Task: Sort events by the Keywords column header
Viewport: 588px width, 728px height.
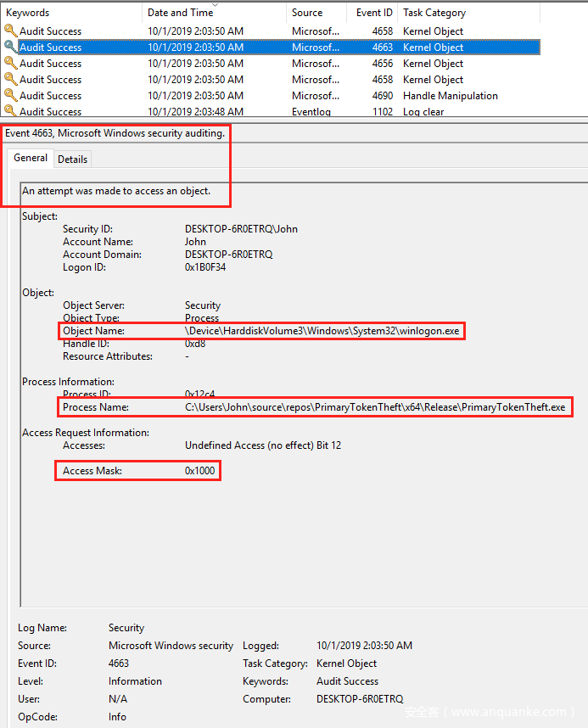Action: tap(28, 13)
